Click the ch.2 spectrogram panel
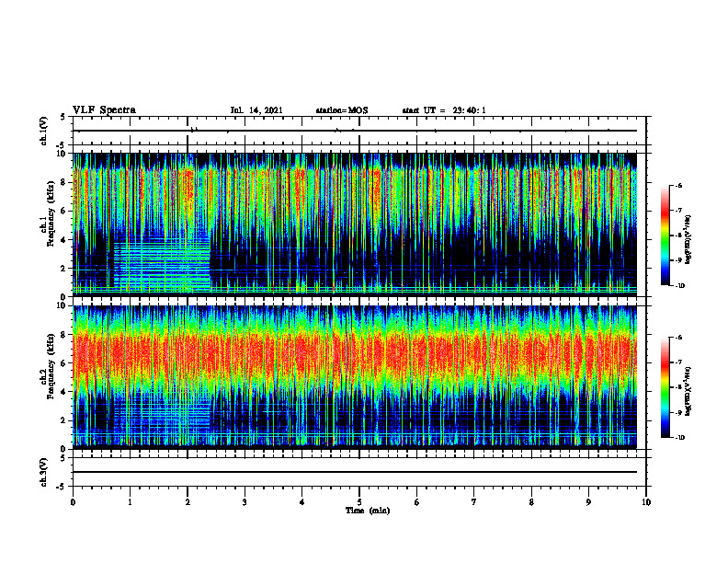Viewport: 728px width, 563px height. pos(355,375)
